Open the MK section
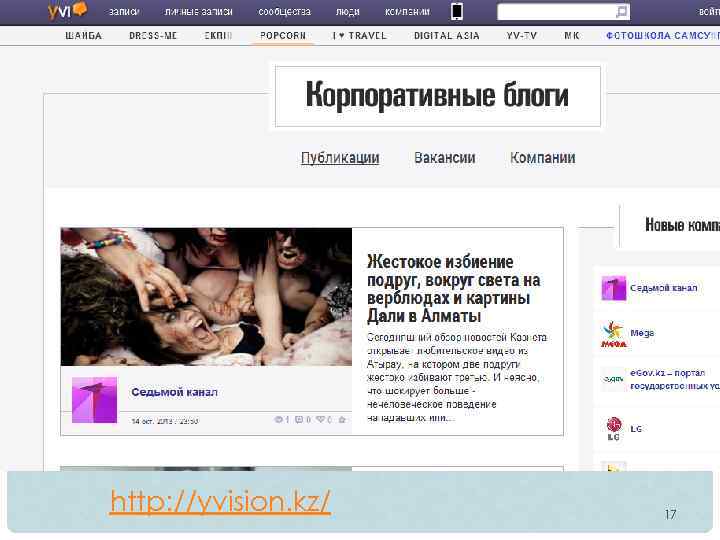 click(x=572, y=36)
